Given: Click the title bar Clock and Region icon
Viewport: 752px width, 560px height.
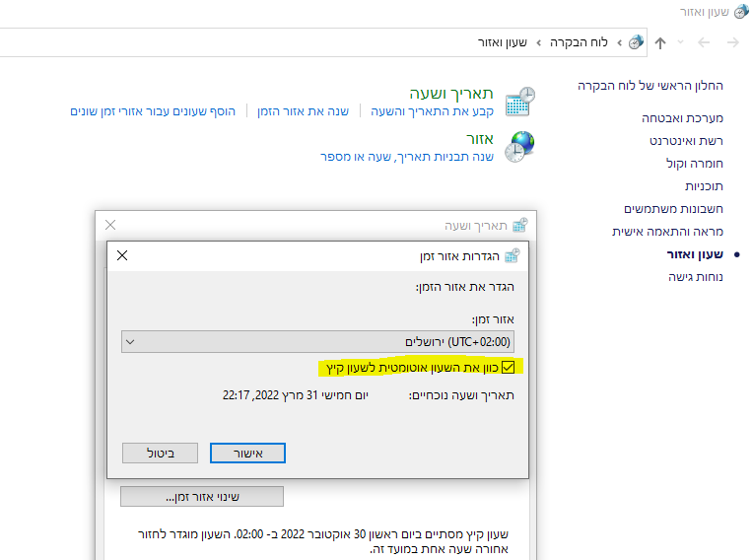Looking at the screenshot, I should pyautogui.click(x=741, y=12).
